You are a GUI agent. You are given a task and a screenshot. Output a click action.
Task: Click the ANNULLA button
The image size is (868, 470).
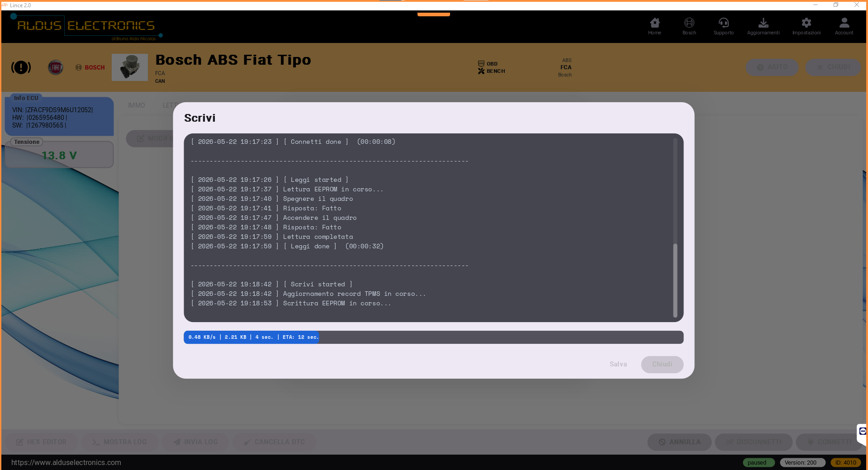(x=679, y=442)
